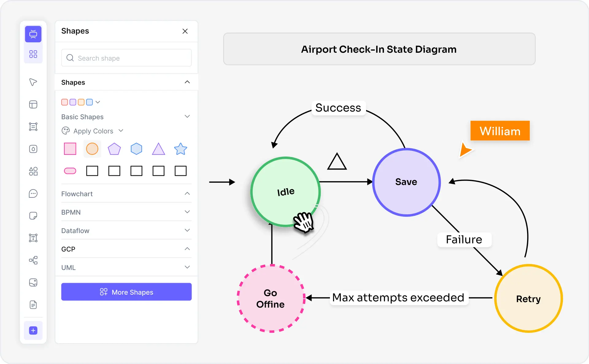
Task: Select the text tool in sidebar
Action: click(x=33, y=238)
